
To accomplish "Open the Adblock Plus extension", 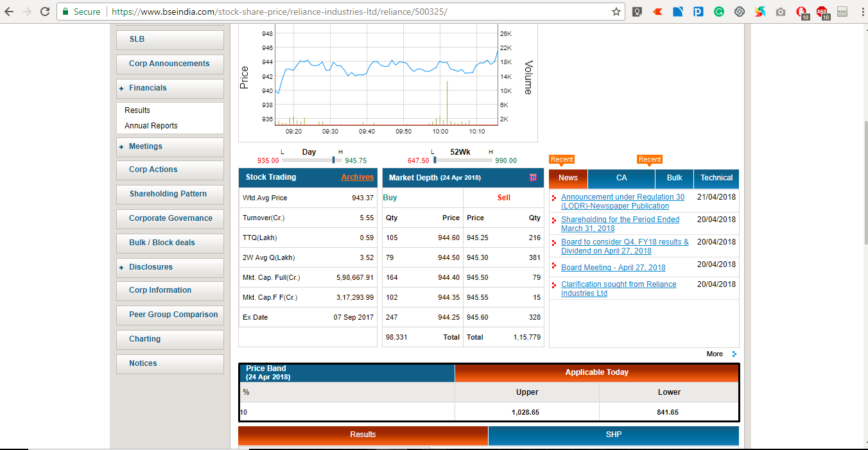I will (x=822, y=12).
